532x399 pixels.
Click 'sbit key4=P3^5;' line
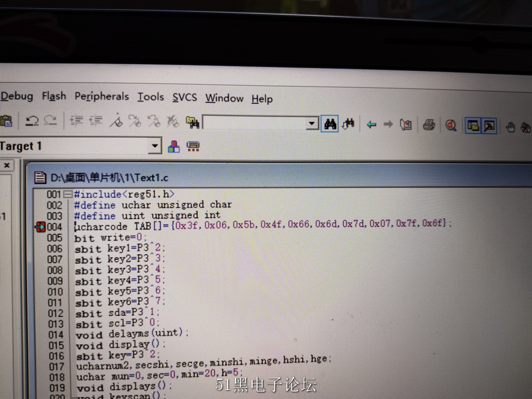click(120, 281)
